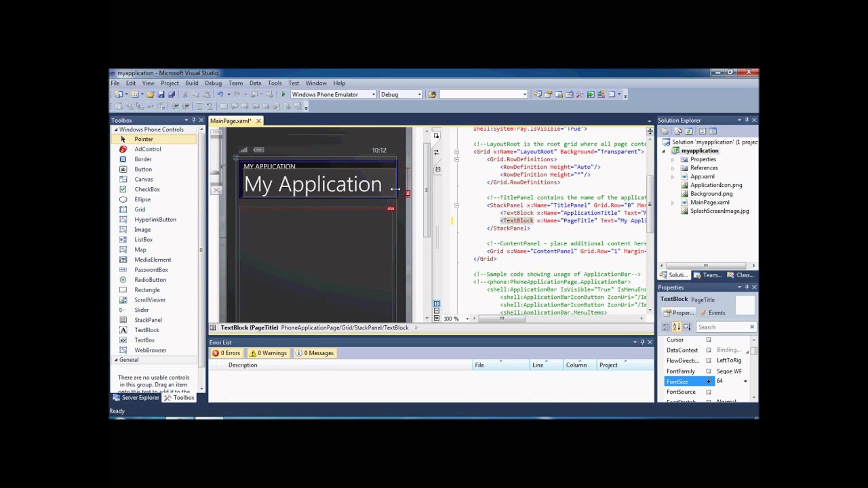Screen dimensions: 868x488
Task: Toggle the Messages filter in Error List
Action: point(315,353)
